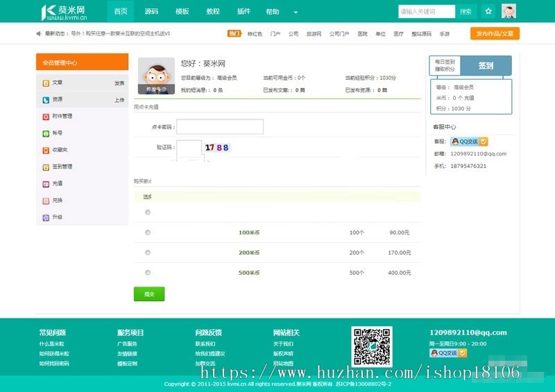
Task: Click the 1209892110@qq.com email in 客服中心
Action: (x=478, y=154)
